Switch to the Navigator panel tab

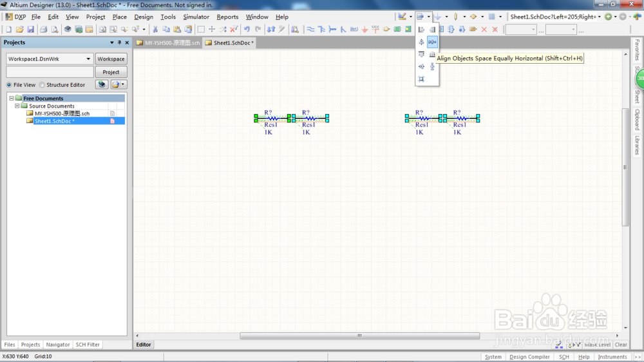click(58, 345)
